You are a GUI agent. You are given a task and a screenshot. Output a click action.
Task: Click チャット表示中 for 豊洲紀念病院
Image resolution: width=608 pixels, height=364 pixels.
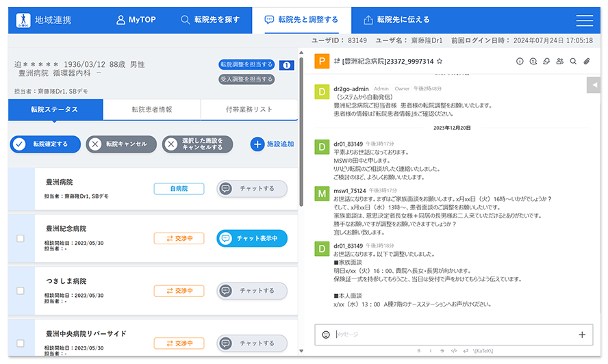tap(252, 238)
